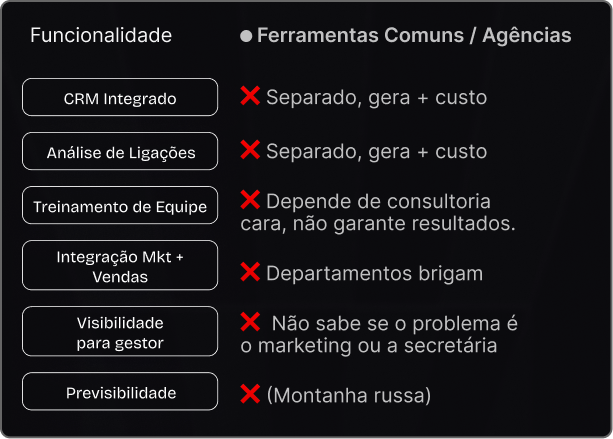Open the Treinamento de Equipe item

tap(120, 206)
